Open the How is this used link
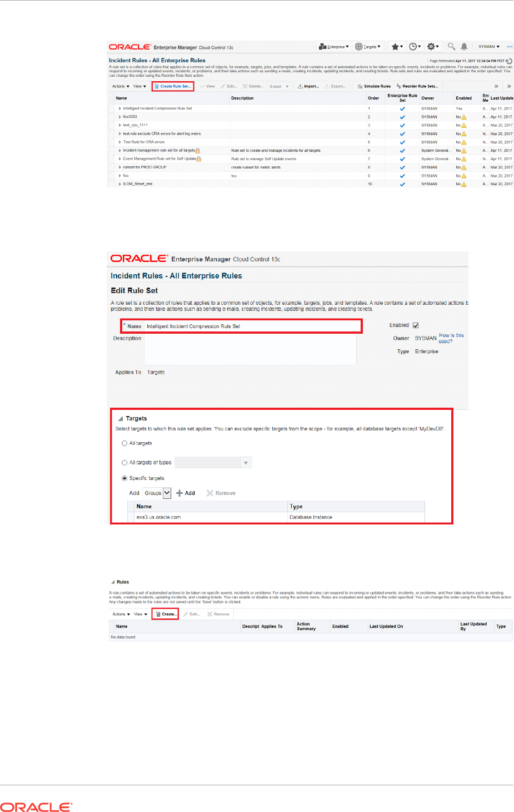The width and height of the screenshot is (514, 812). 451,338
